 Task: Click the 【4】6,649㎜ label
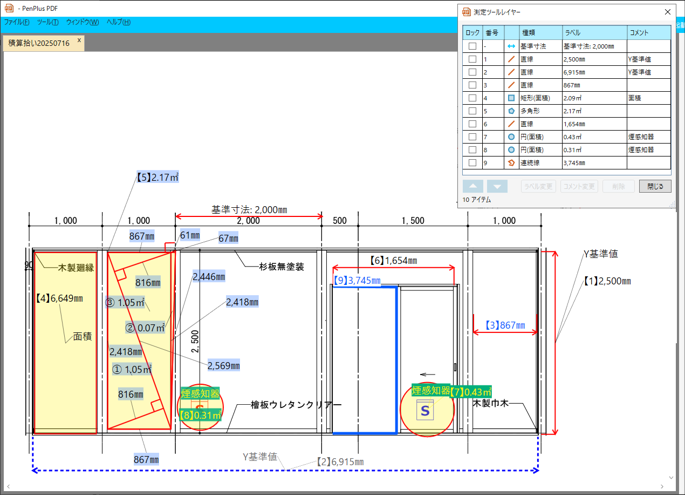pos(59,298)
